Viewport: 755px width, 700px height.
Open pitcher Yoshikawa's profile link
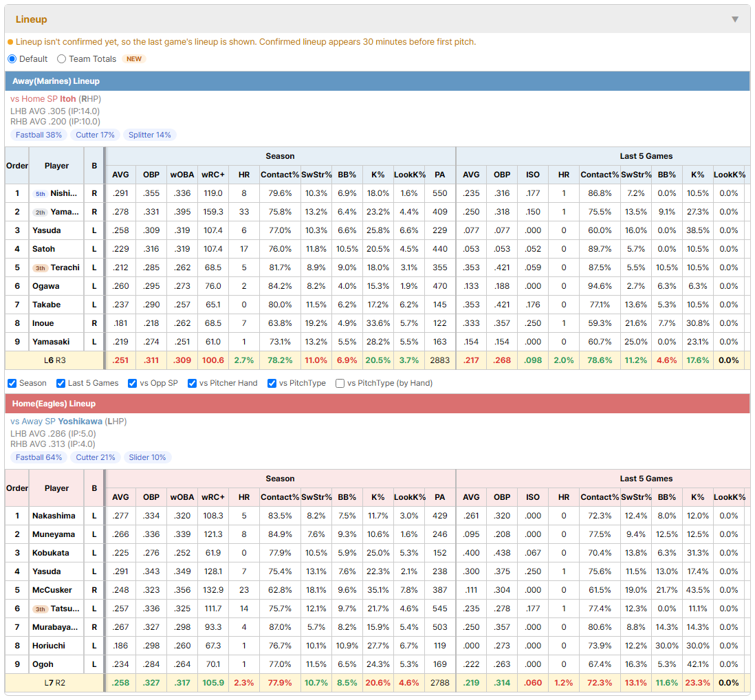click(80, 422)
